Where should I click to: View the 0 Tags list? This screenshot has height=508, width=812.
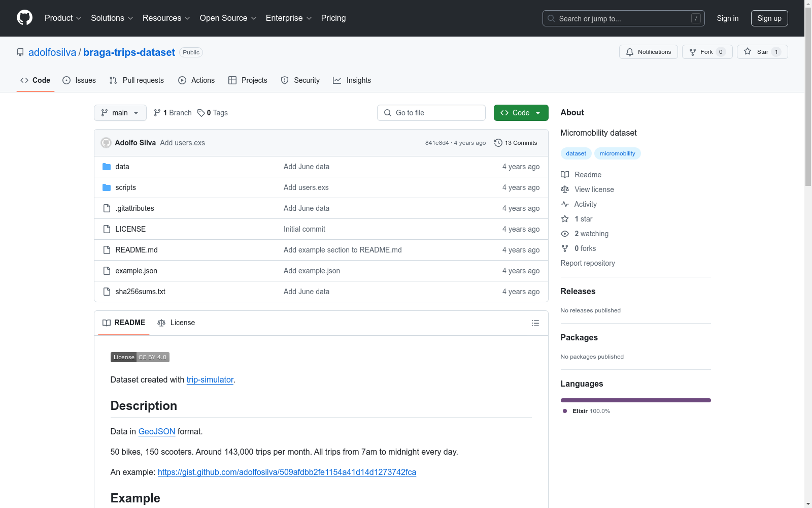point(213,113)
